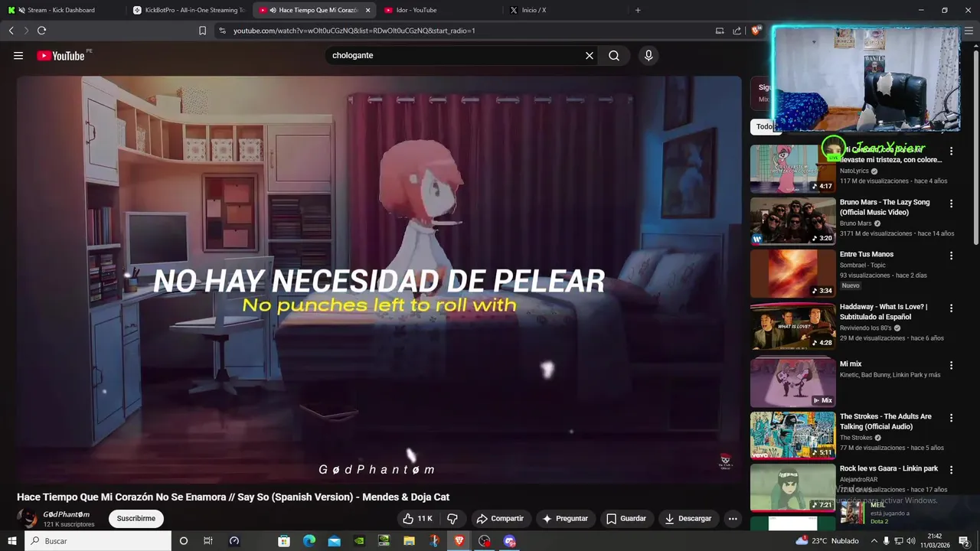Open options for the Mi mix playlist
The height and width of the screenshot is (551, 980).
click(x=952, y=365)
